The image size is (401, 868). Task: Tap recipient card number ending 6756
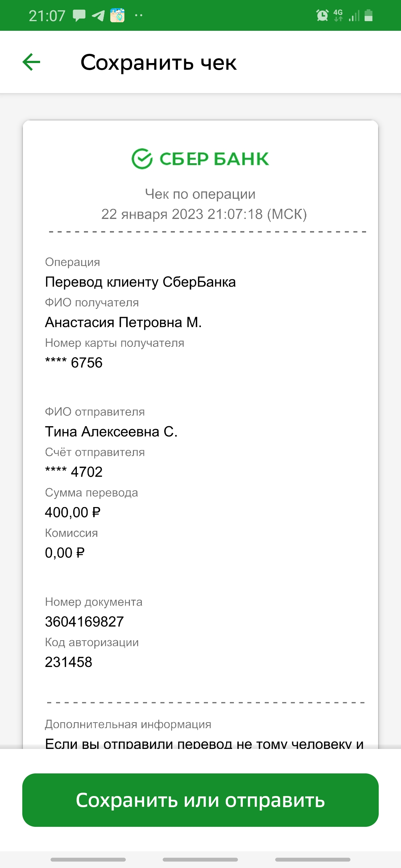click(74, 362)
